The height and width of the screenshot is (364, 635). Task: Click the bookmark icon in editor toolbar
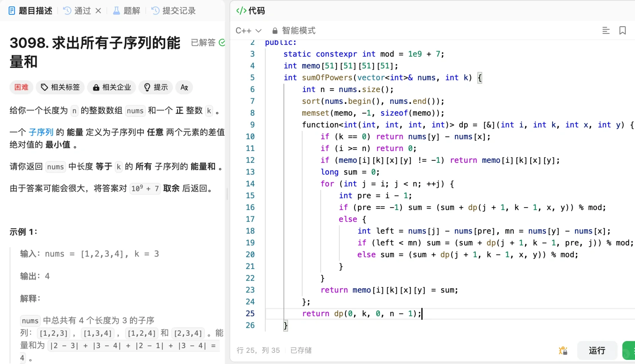[x=623, y=31]
